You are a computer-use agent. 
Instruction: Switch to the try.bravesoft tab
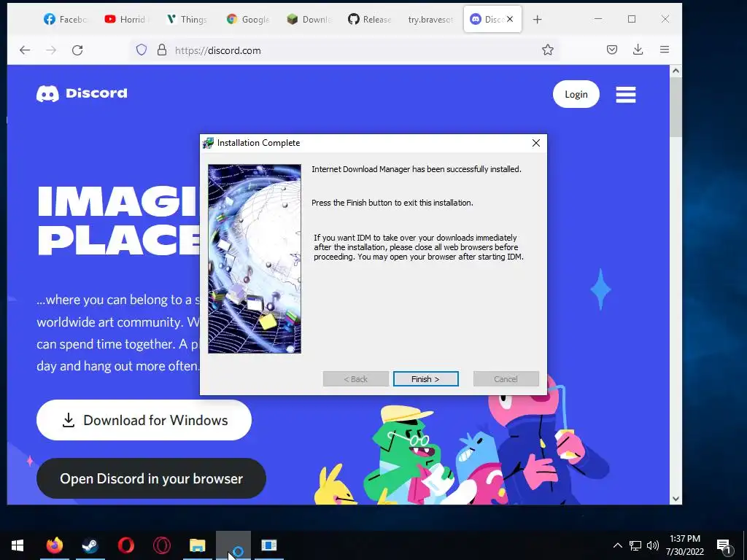(430, 20)
